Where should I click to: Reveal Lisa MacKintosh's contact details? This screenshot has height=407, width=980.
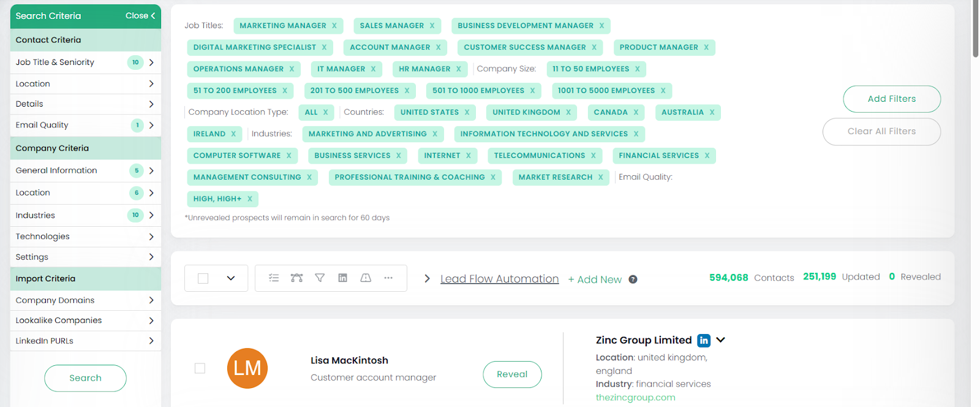click(x=512, y=375)
